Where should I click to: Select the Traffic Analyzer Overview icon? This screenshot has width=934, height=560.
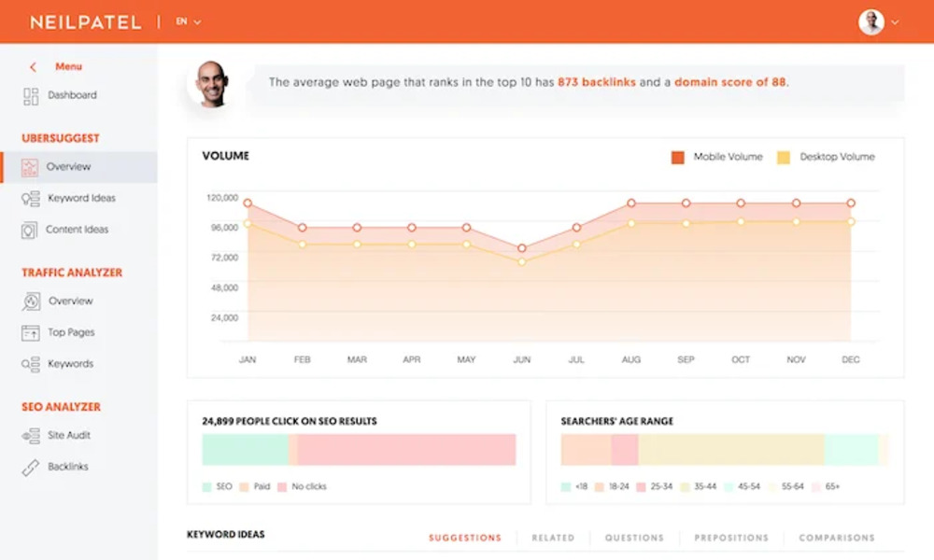tap(32, 301)
